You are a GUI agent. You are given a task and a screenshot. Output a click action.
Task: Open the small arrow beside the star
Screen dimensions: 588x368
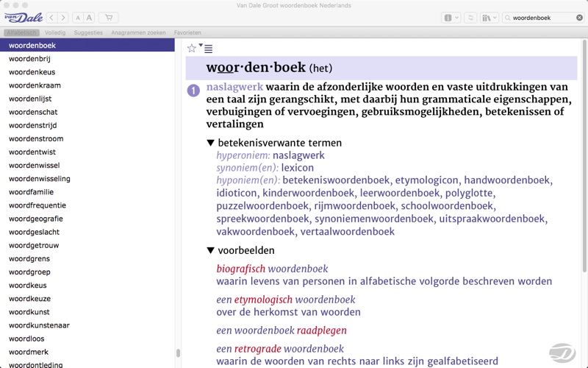201,45
